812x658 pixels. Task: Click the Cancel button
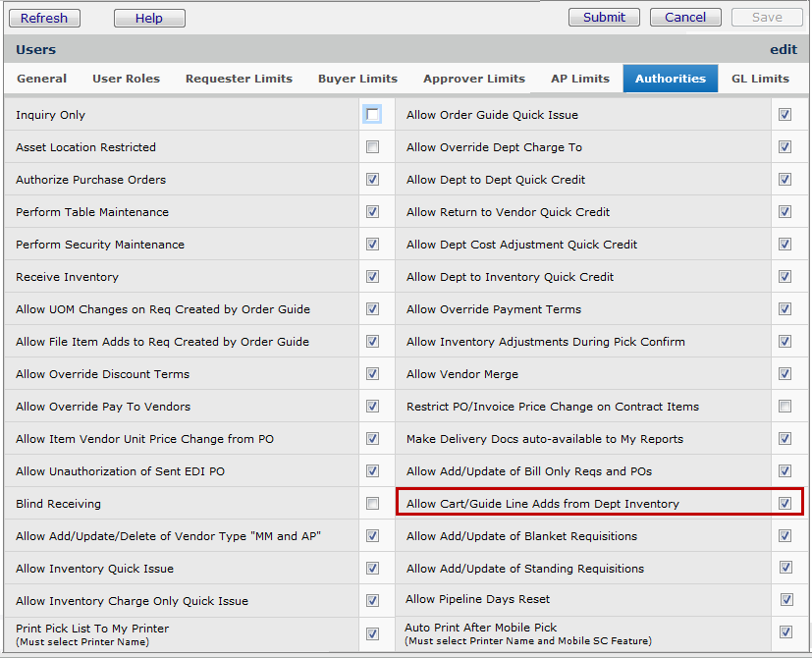click(x=685, y=18)
